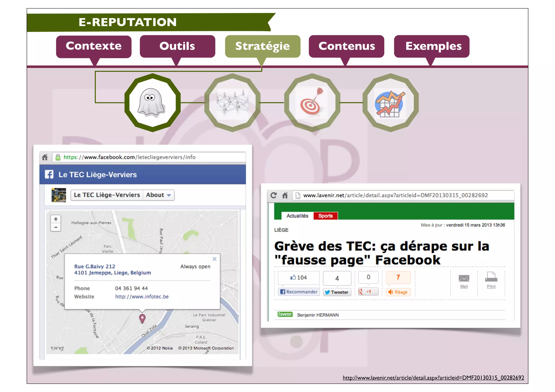Screen dimensions: 555x392
Task: Click the Le TEC Liège-Verviers header title
Action: click(98, 175)
